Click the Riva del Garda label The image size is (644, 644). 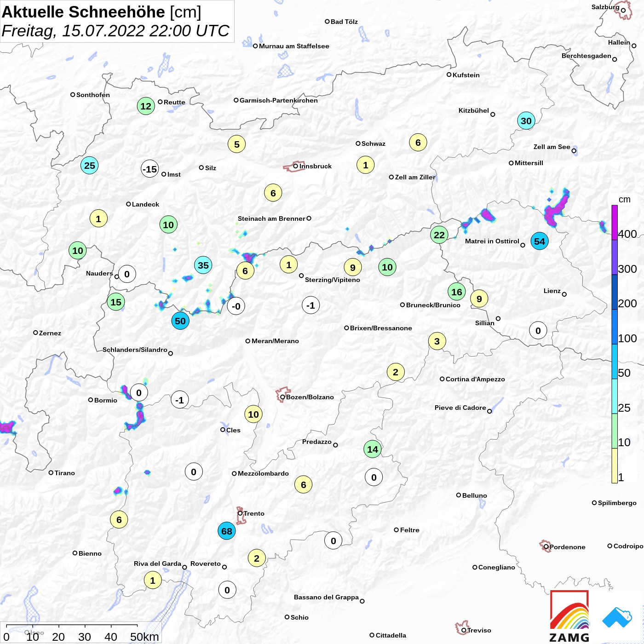157,563
